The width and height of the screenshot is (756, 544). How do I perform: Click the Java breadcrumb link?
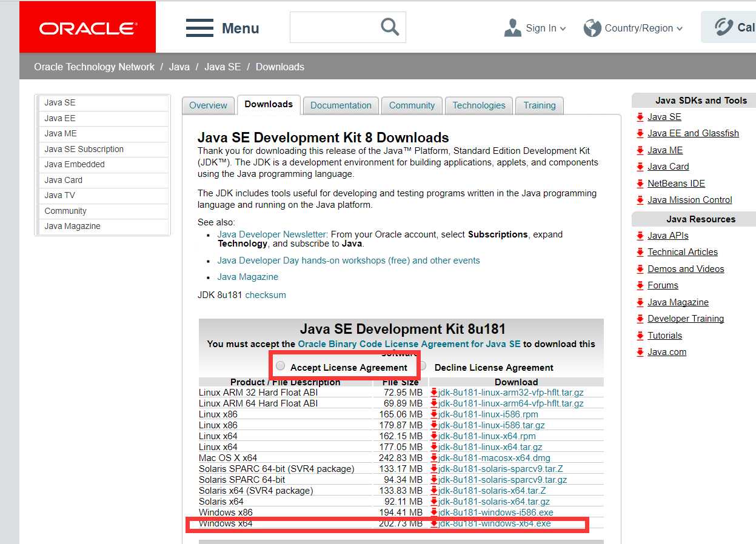179,67
